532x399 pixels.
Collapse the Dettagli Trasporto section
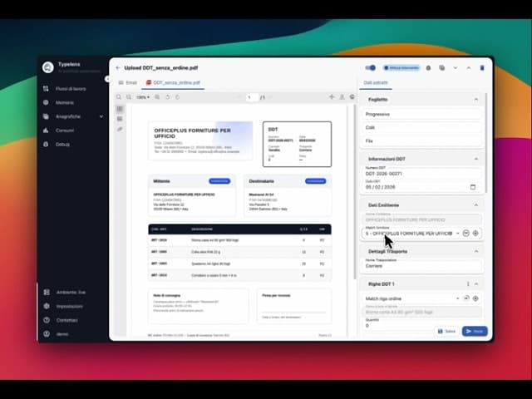476,251
